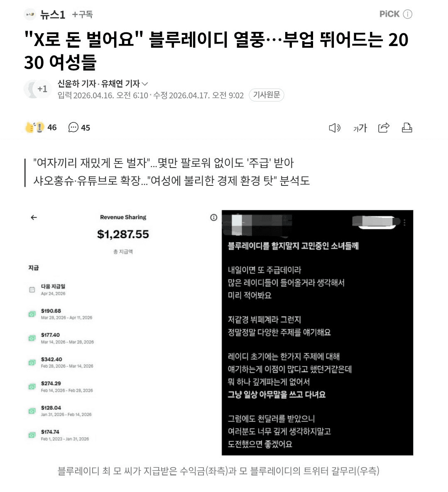Click the back arrow in Revenue Sharing
This screenshot has width=448, height=492.
[34, 217]
